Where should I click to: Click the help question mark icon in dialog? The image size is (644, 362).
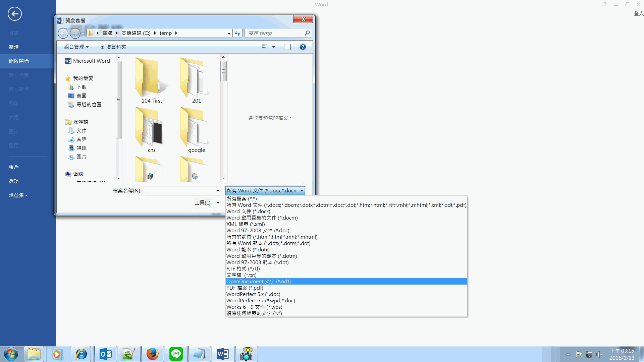[303, 47]
